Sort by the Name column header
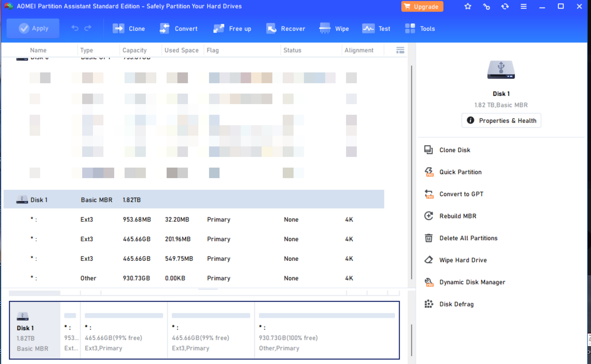 tap(38, 50)
